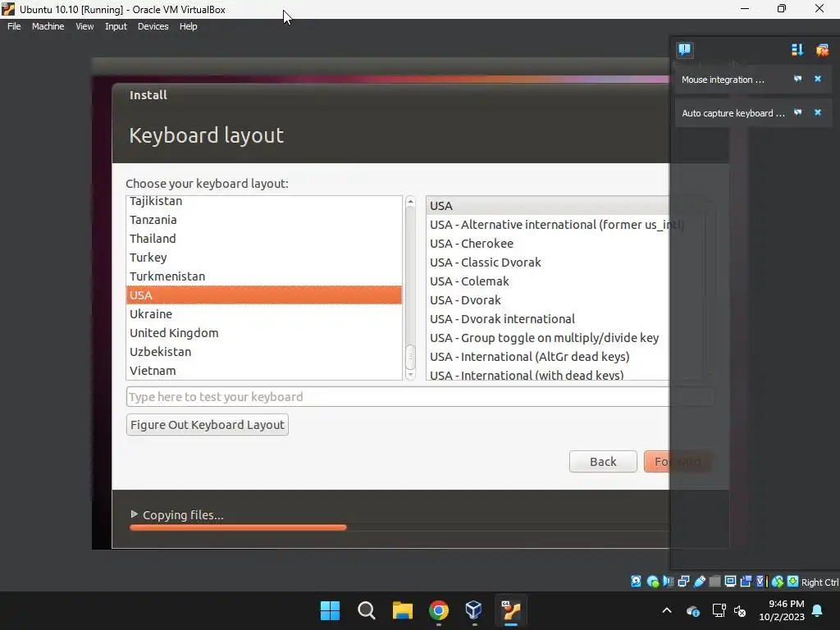
Task: Open Windows taskbar Search
Action: 367,610
